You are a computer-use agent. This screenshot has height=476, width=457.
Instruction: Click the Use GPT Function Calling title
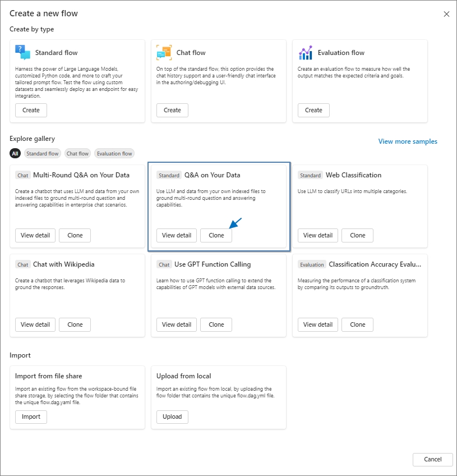pyautogui.click(x=213, y=264)
